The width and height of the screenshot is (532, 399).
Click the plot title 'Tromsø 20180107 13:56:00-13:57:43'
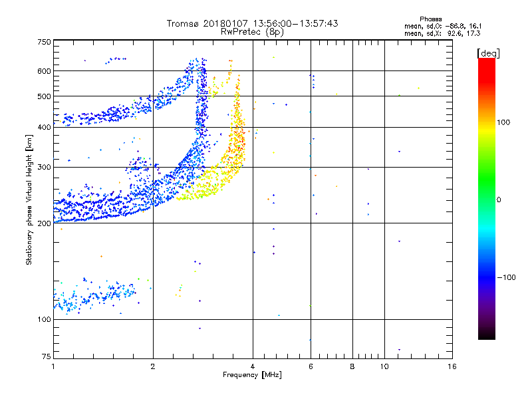[252, 23]
